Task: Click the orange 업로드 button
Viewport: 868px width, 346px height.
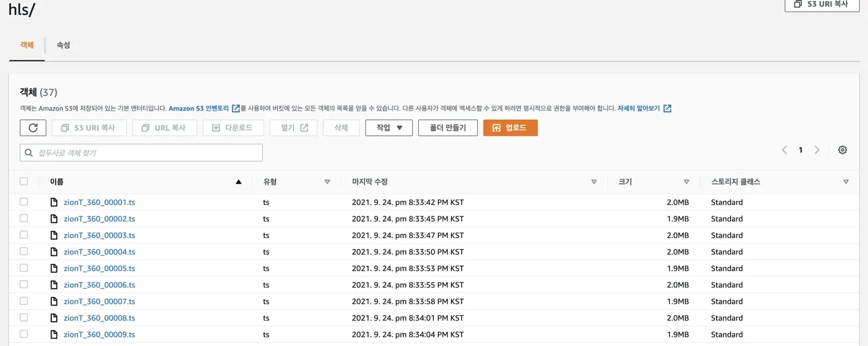Action: tap(510, 128)
